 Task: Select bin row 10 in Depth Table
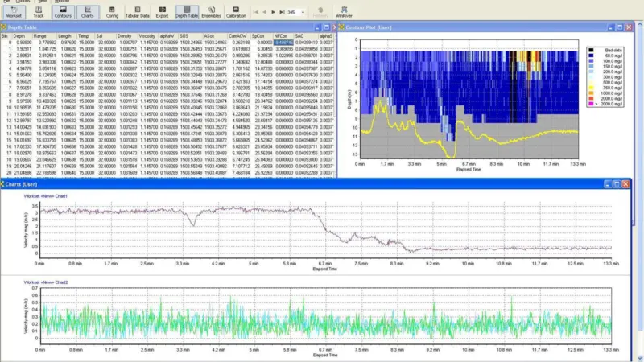[x=167, y=108]
